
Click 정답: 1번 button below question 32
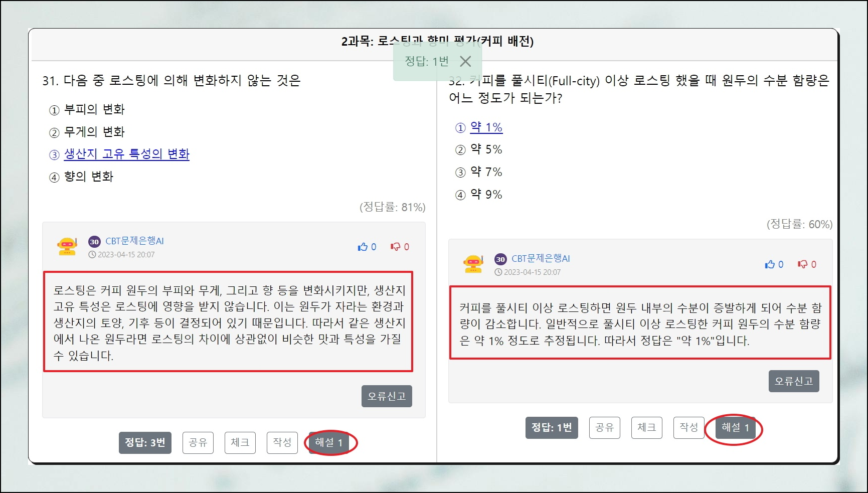(x=552, y=428)
